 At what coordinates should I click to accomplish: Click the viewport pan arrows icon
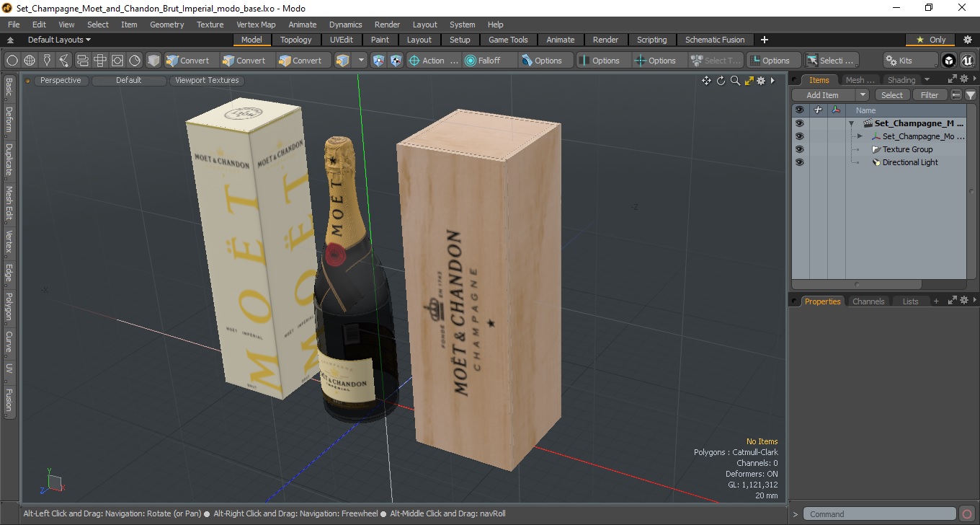(707, 81)
